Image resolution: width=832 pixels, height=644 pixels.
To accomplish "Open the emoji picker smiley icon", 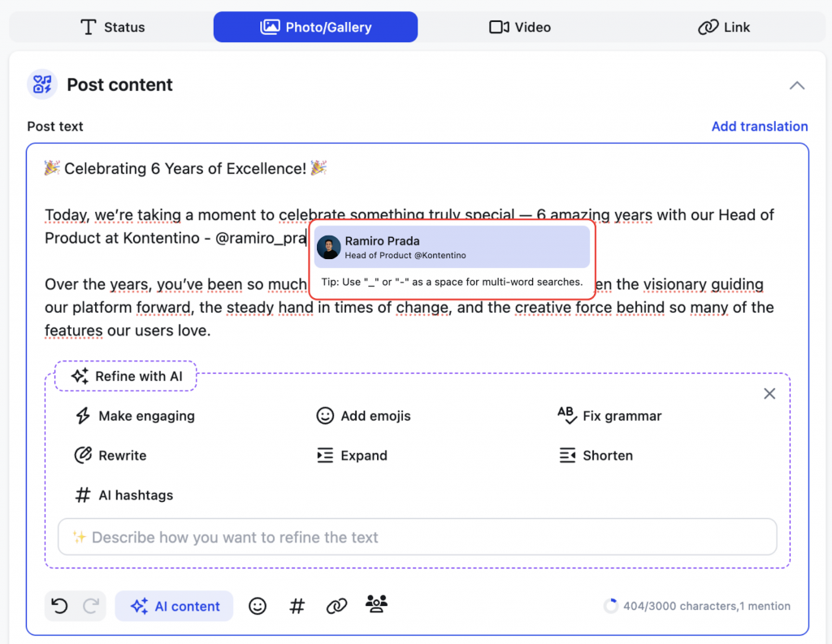I will (258, 606).
